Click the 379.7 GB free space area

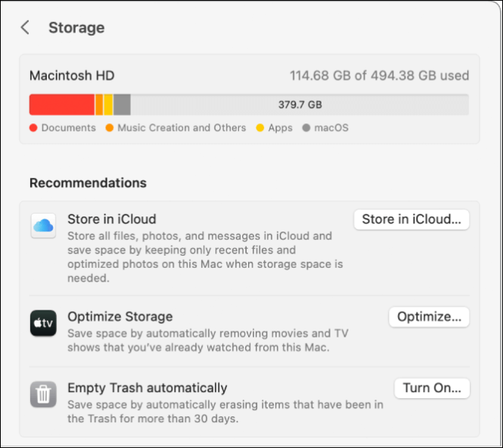300,104
